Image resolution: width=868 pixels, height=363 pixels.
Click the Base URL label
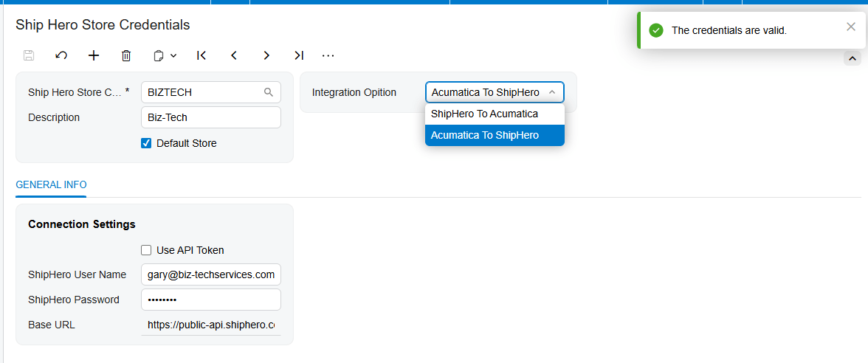[52, 325]
